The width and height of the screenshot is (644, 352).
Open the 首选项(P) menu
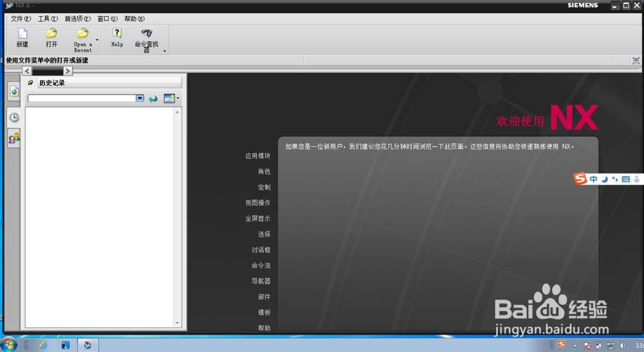pos(78,19)
